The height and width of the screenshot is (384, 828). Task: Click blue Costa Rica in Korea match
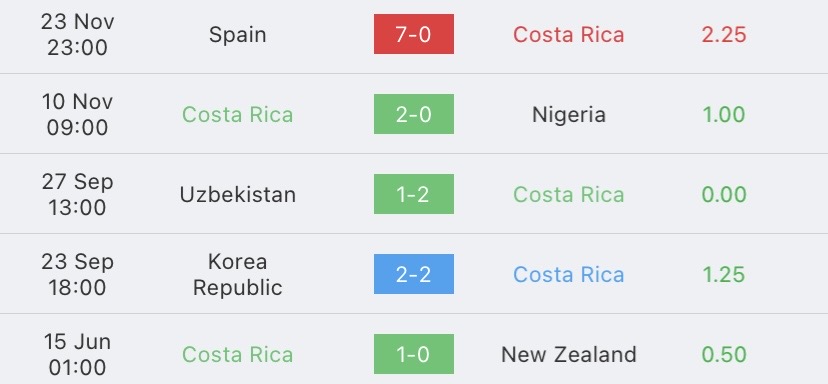[x=569, y=274]
